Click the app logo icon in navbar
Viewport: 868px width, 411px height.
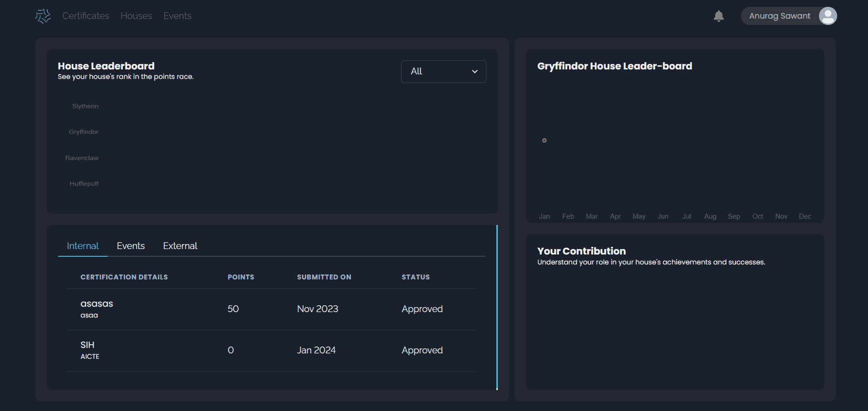point(43,16)
